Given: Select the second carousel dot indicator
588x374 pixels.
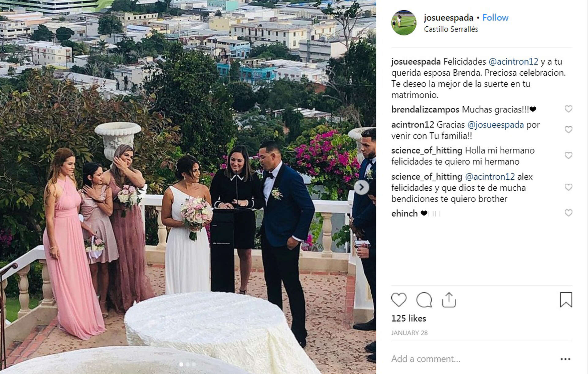Looking at the screenshot, I should click(187, 364).
